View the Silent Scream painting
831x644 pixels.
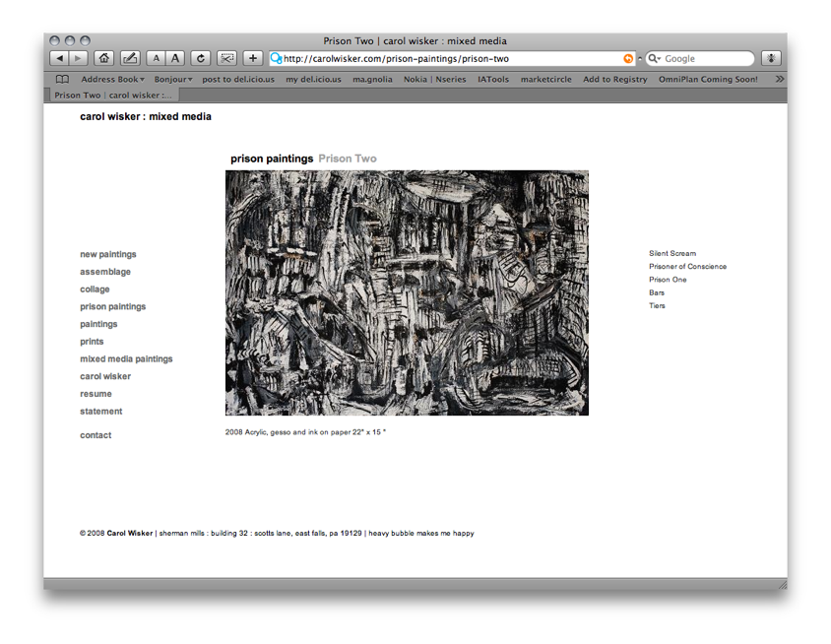tap(672, 253)
